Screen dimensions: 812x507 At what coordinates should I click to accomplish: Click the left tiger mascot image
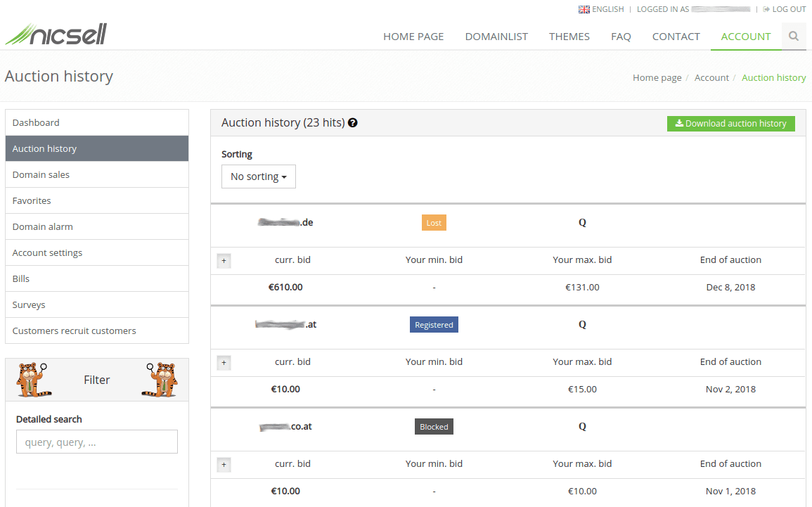(32, 380)
